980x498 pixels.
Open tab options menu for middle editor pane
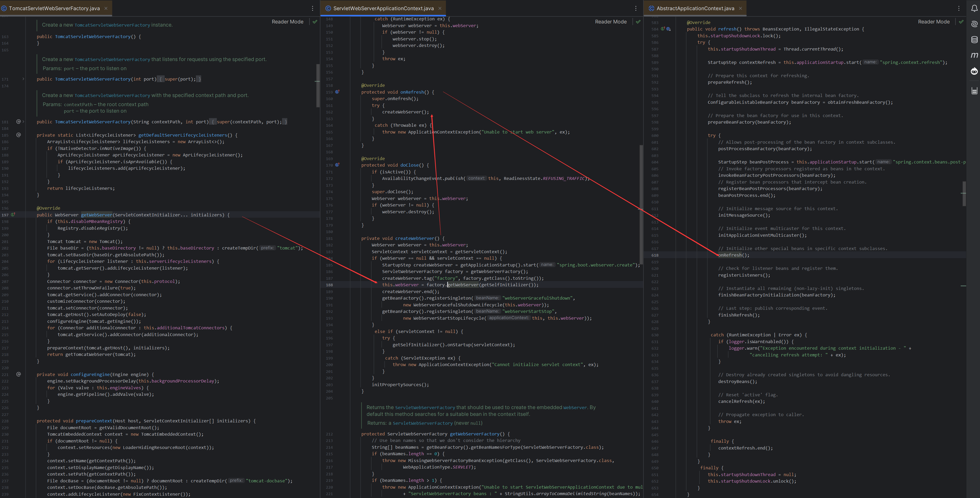coord(636,8)
